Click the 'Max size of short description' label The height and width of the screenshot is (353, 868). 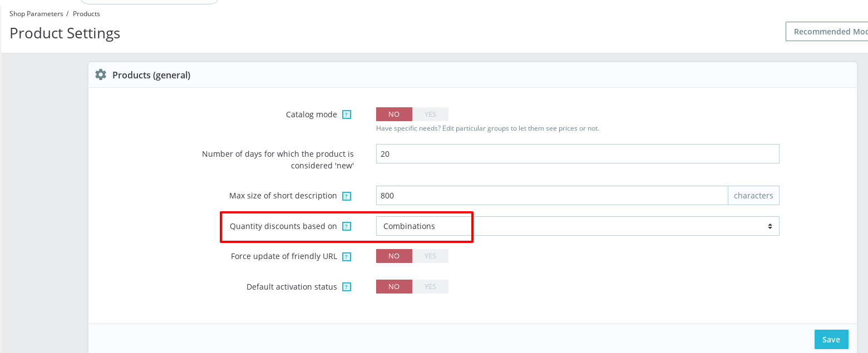[283, 196]
